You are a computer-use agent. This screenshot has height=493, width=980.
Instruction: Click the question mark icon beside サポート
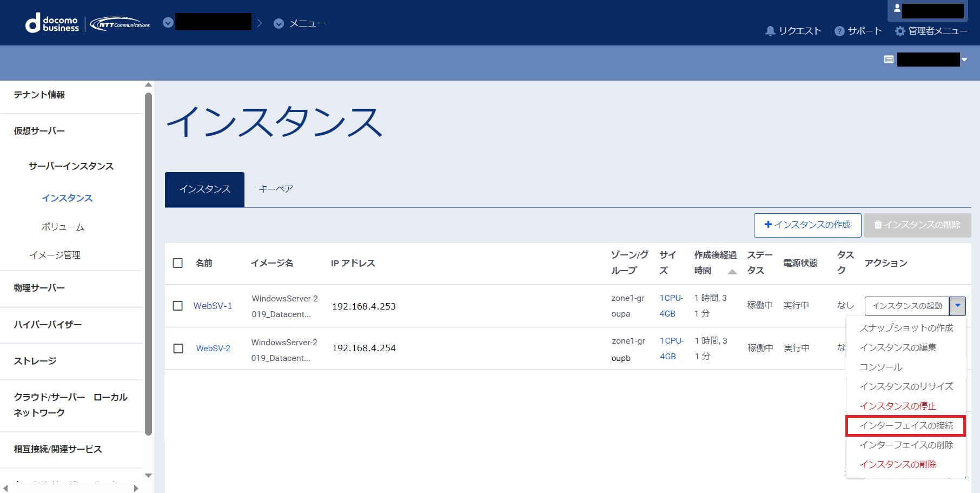(839, 31)
